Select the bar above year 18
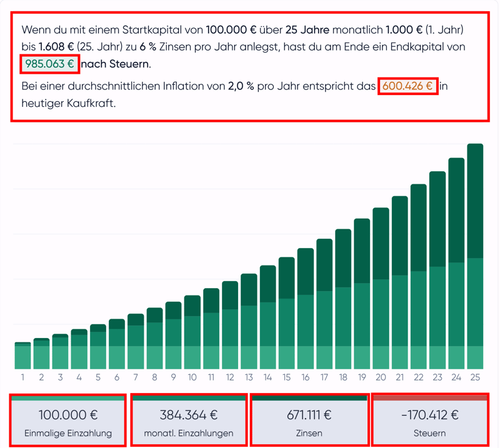 pos(343,299)
